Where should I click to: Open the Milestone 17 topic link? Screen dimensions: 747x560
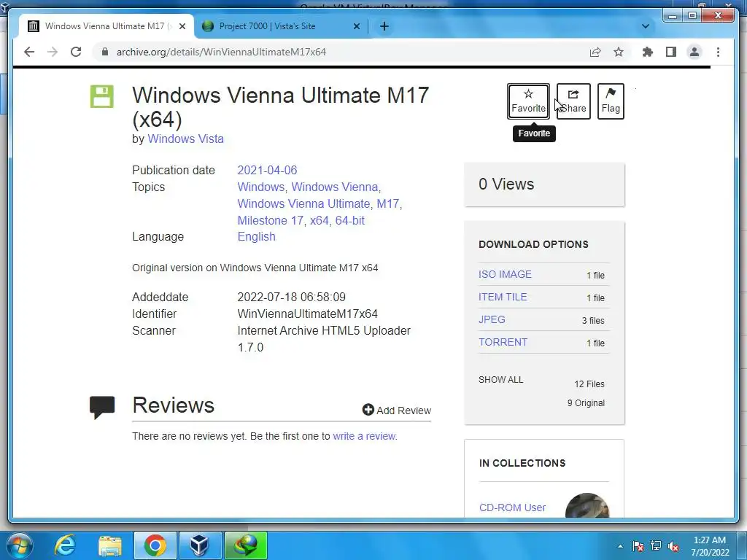pos(270,220)
